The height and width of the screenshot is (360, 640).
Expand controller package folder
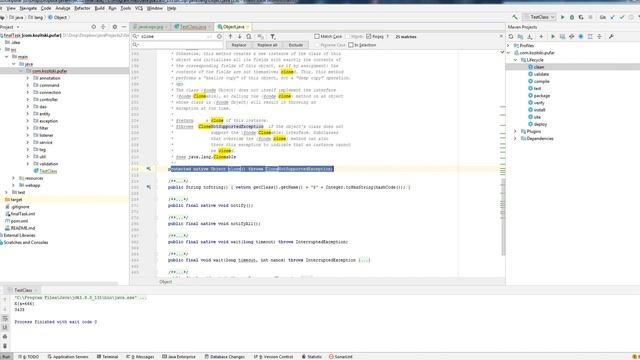(28, 100)
